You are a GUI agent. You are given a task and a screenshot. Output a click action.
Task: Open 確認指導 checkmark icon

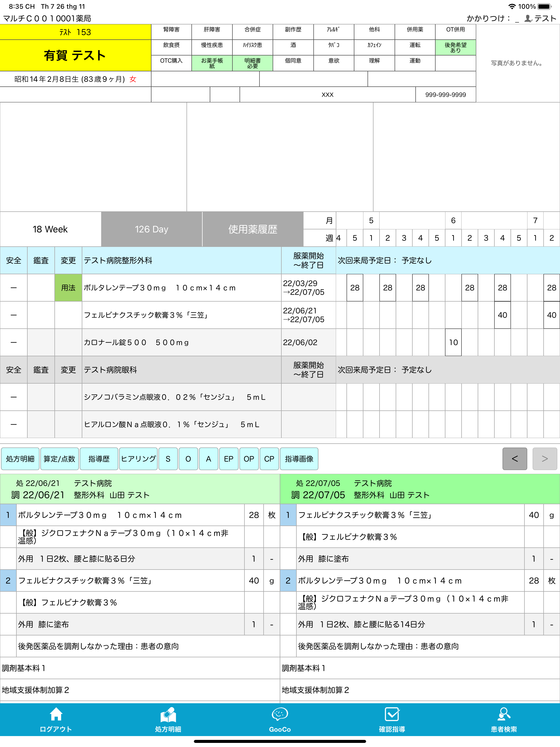click(x=392, y=720)
